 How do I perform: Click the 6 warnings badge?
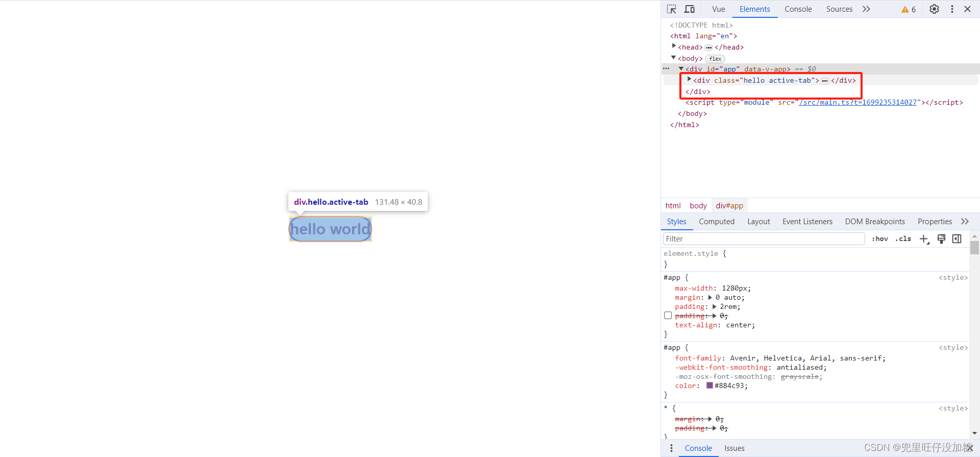pos(909,9)
